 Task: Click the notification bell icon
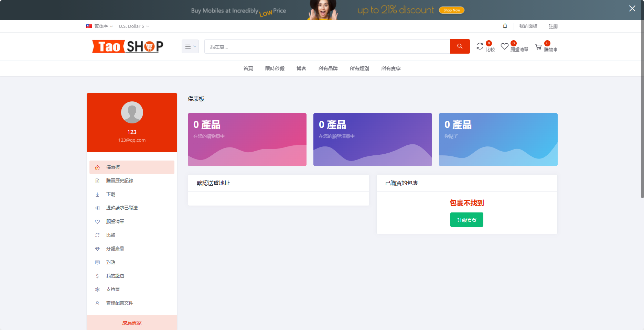[505, 26]
